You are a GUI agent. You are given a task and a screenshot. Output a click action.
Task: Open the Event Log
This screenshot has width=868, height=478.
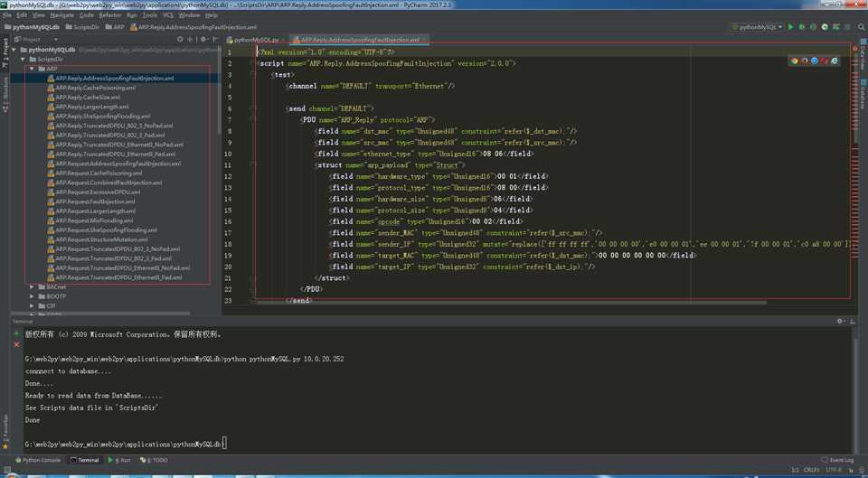[837, 460]
